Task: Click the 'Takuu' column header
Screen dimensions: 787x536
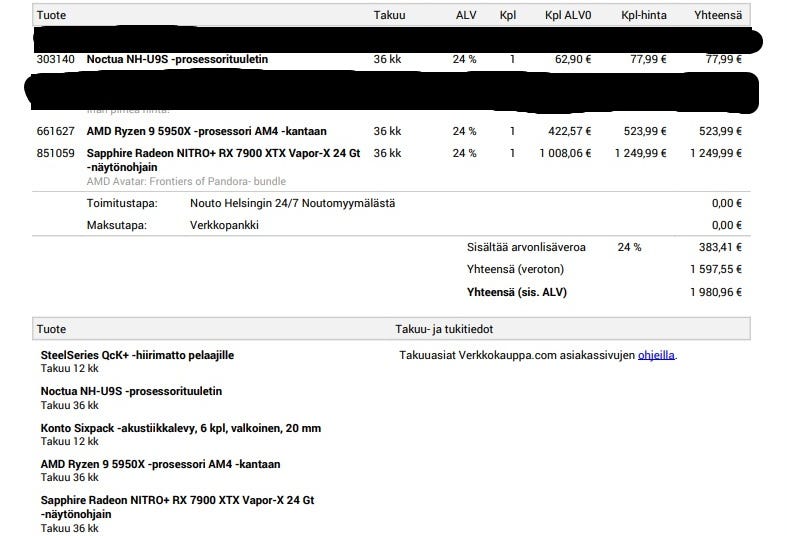Action: point(389,15)
